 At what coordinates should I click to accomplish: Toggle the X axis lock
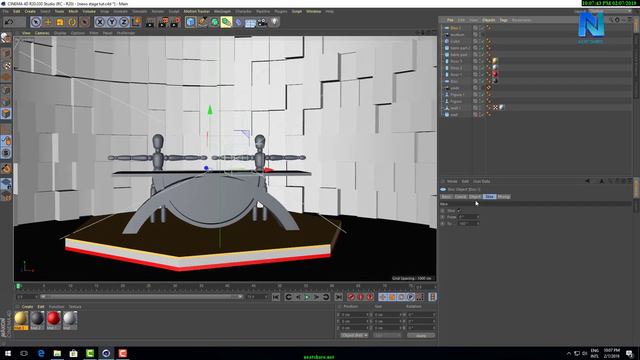(x=100, y=22)
